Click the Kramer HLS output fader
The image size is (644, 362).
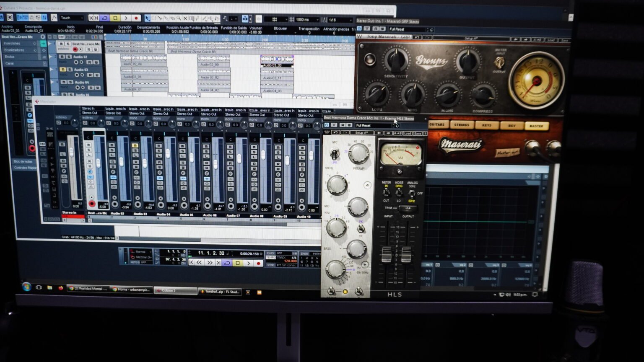tap(406, 254)
